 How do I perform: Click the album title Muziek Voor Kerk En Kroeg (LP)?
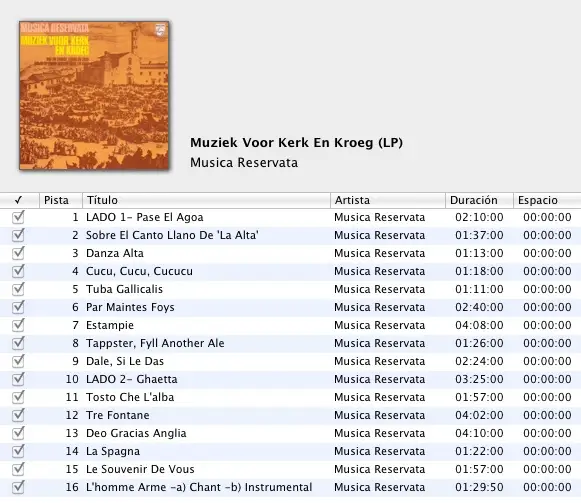coord(296,143)
